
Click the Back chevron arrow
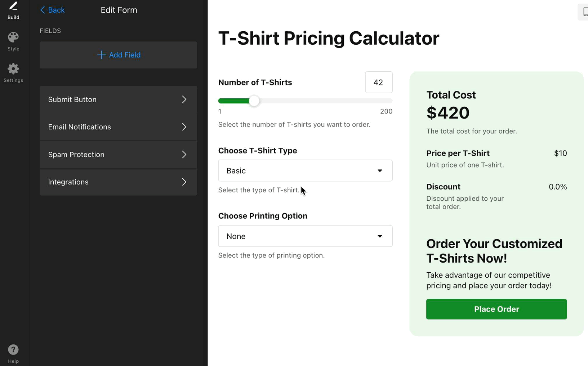point(43,10)
